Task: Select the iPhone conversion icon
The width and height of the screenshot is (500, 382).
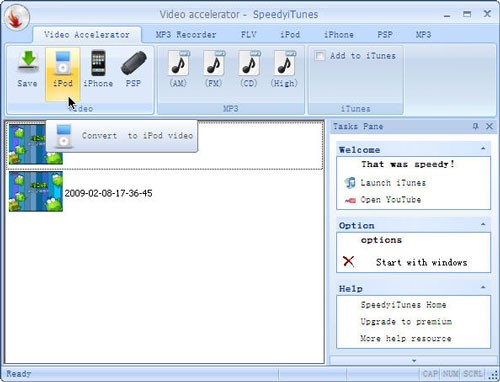Action: click(x=98, y=63)
